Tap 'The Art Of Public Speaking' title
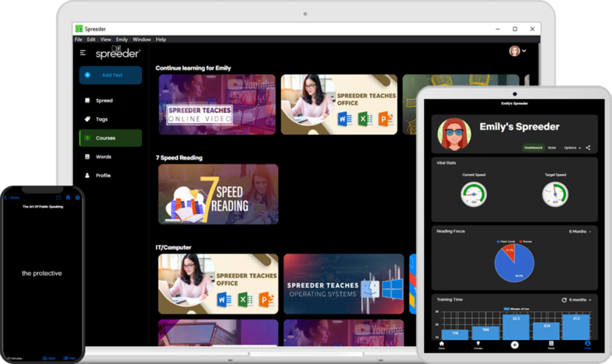612x364 pixels. click(43, 207)
